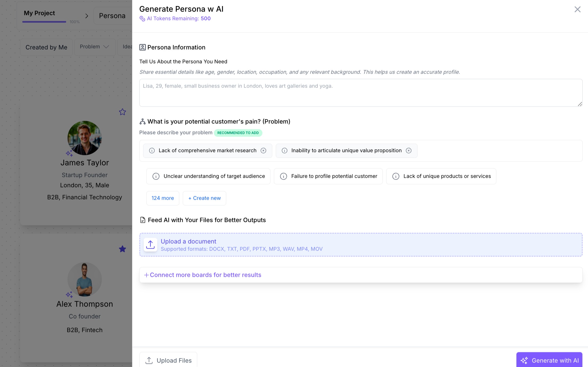Expand 'Connect more boards for better results'
The height and width of the screenshot is (367, 588).
click(203, 275)
